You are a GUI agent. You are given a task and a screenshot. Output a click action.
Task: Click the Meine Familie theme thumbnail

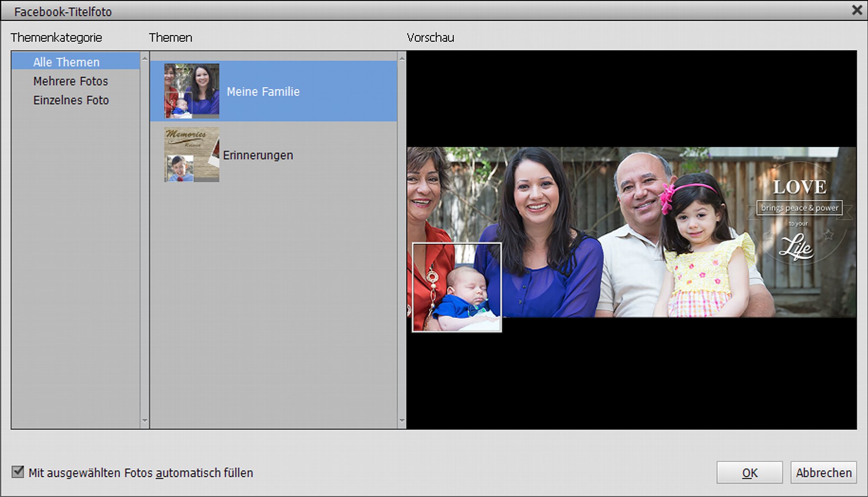point(191,91)
